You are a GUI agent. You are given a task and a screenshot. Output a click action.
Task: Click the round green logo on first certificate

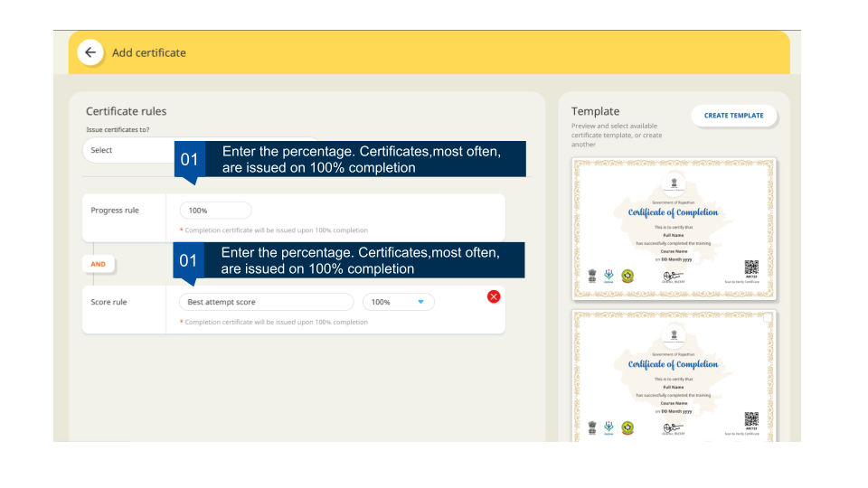click(627, 277)
